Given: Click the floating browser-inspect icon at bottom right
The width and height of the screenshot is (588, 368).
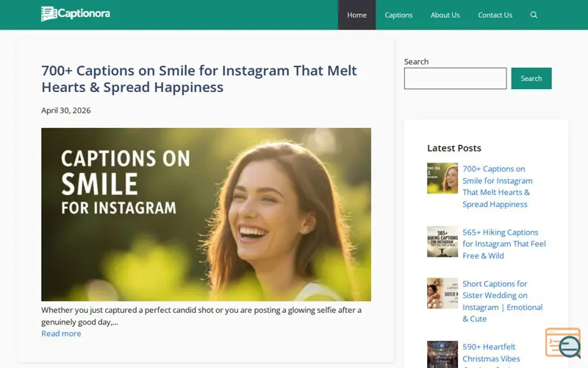Looking at the screenshot, I should coord(563,343).
